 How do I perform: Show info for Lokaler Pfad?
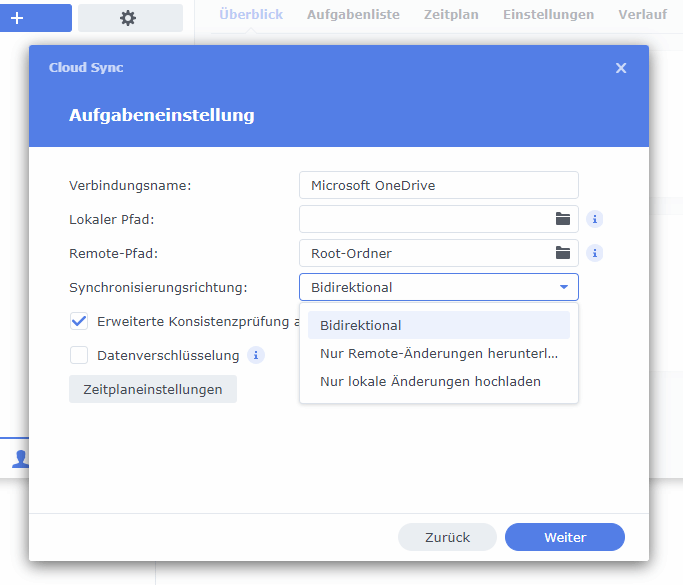[595, 219]
